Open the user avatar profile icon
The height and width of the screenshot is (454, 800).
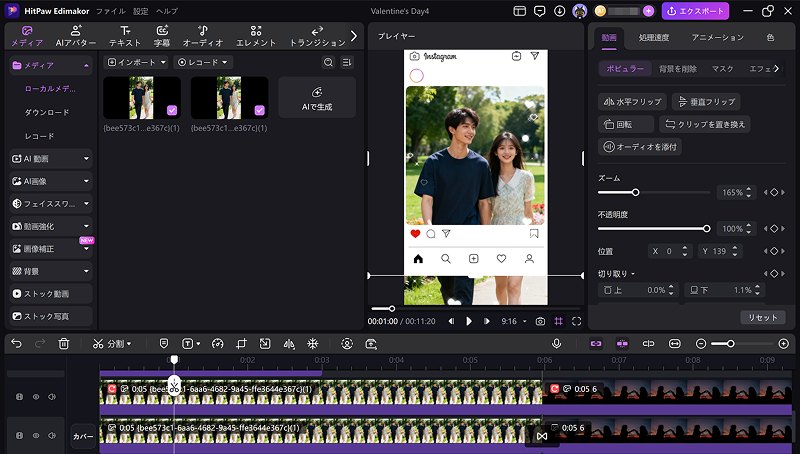pos(580,11)
